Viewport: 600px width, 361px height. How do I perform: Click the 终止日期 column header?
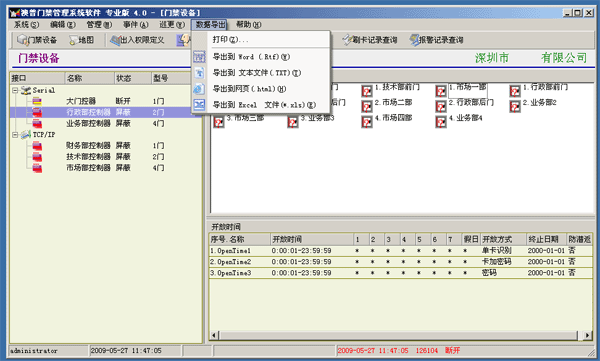[546, 240]
